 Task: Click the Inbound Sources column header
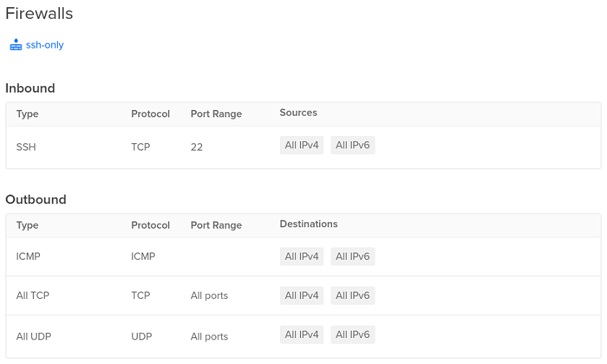pos(299,113)
